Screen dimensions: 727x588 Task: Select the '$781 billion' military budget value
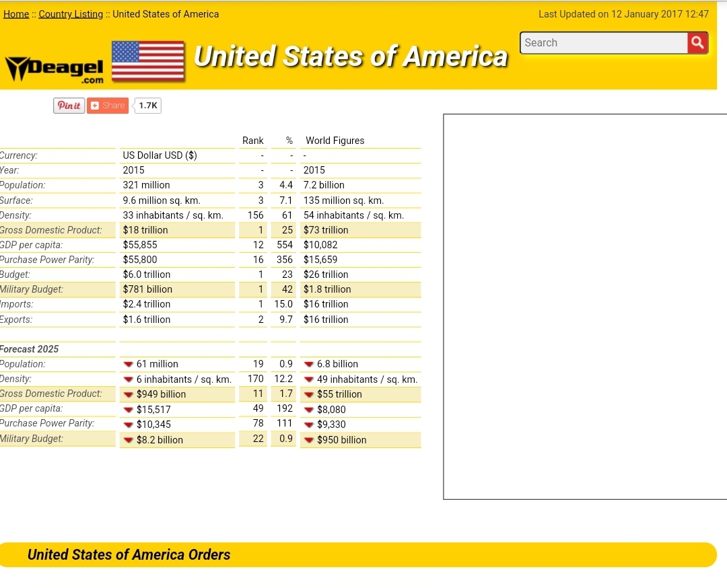(147, 289)
